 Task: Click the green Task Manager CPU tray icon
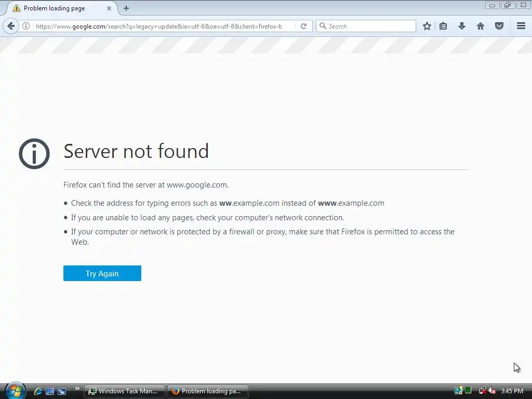click(468, 390)
